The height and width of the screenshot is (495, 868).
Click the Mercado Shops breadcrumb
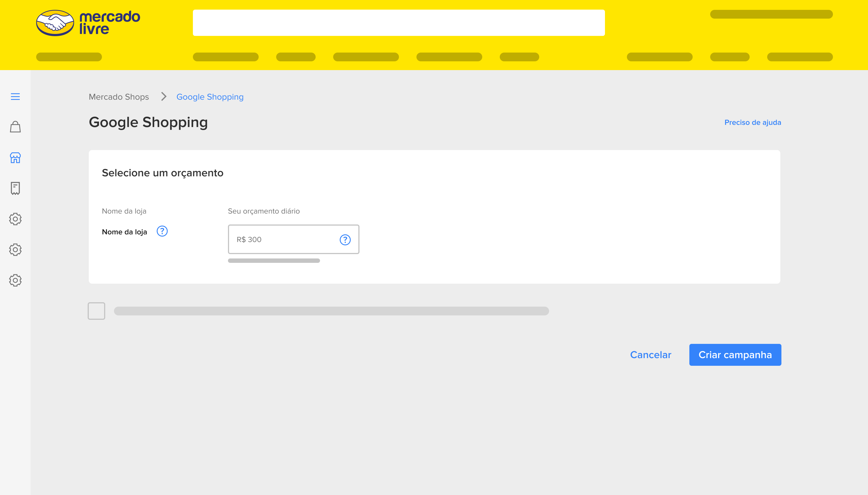[119, 97]
